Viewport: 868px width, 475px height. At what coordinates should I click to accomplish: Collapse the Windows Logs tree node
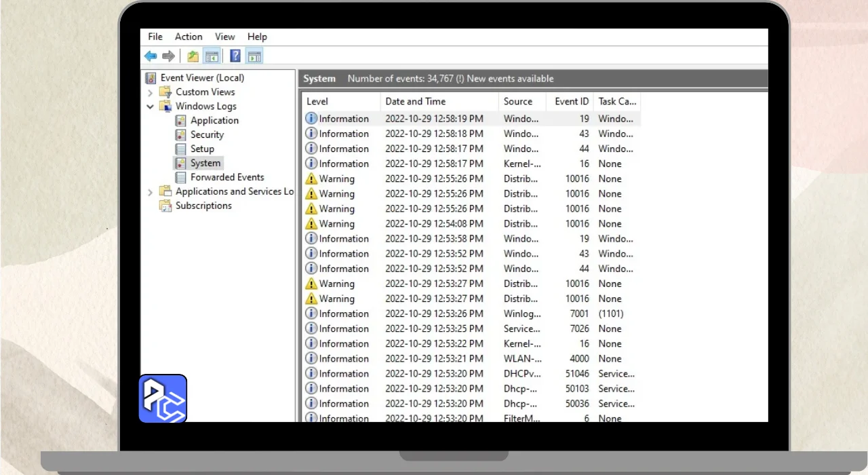tap(151, 107)
